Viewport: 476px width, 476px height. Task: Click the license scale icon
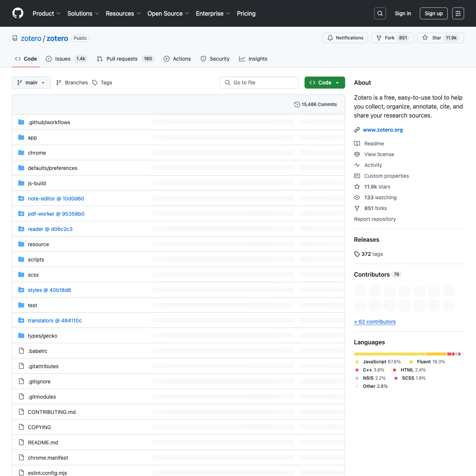pyautogui.click(x=357, y=154)
